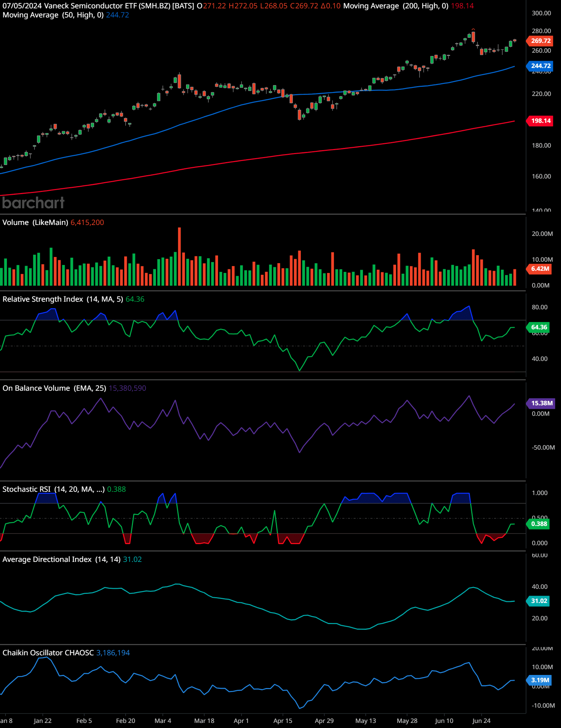Click the 200-day average value 198.14 in header
The height and width of the screenshot is (728, 561).
(462, 6)
